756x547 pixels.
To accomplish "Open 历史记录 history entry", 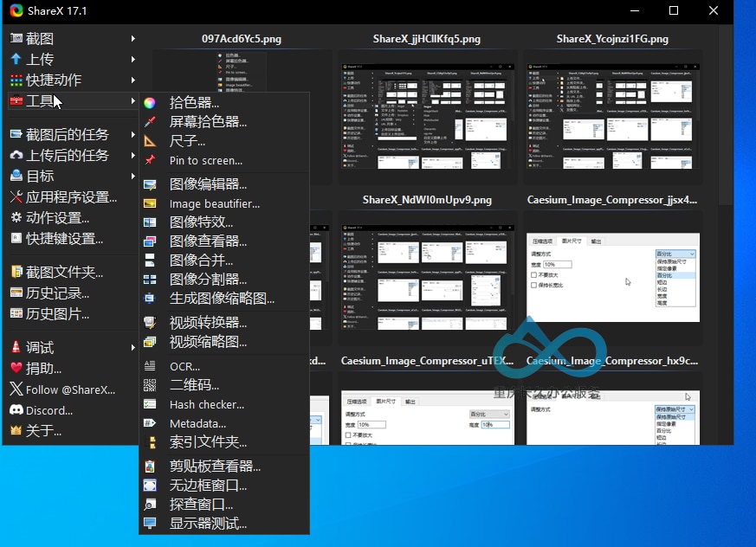I will 57,293.
